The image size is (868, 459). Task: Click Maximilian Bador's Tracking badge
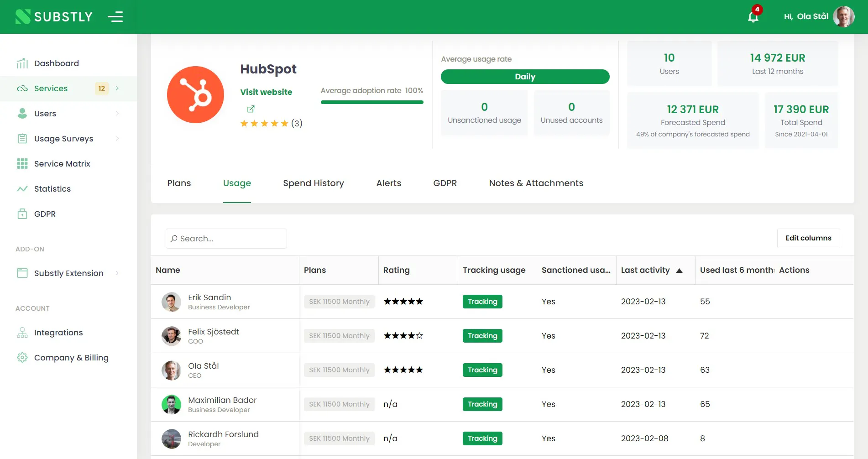(x=482, y=404)
